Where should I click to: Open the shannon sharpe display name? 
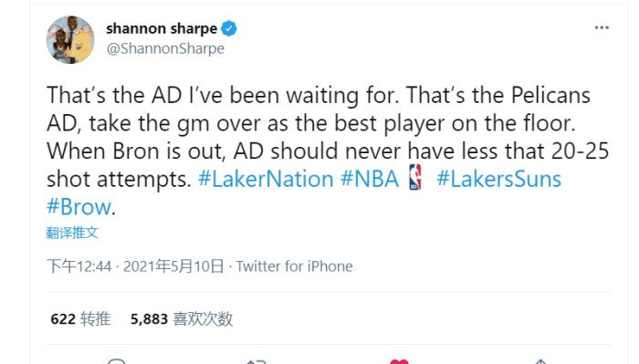(162, 28)
